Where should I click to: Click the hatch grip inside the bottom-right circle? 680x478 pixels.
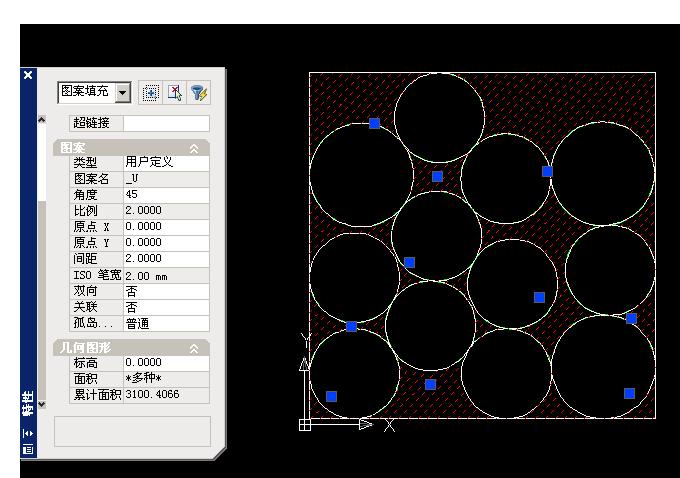tap(629, 393)
